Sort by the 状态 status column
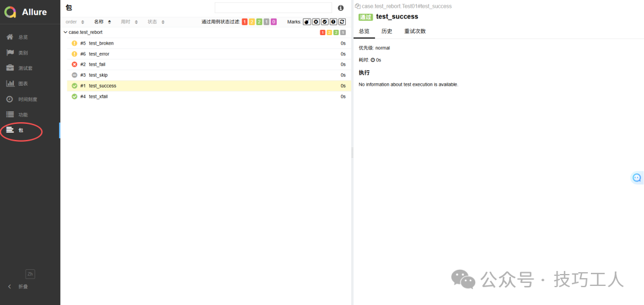Screen dimensions: 644x305 click(156, 22)
